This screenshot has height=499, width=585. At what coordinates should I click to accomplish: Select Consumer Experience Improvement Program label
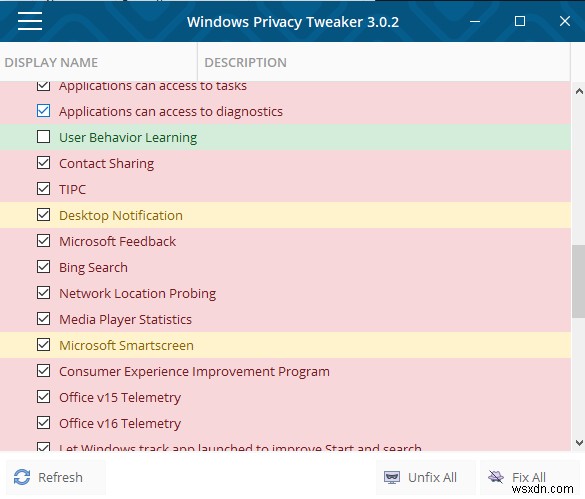[x=194, y=371]
